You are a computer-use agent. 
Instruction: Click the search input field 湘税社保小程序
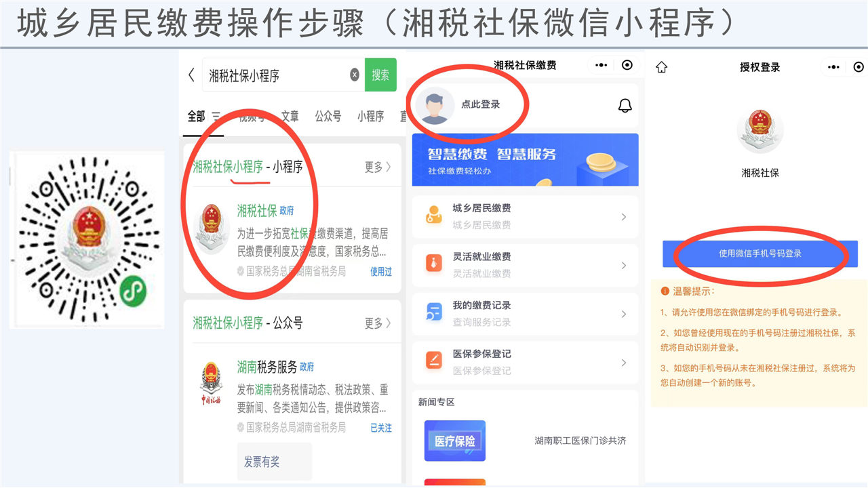[278, 75]
